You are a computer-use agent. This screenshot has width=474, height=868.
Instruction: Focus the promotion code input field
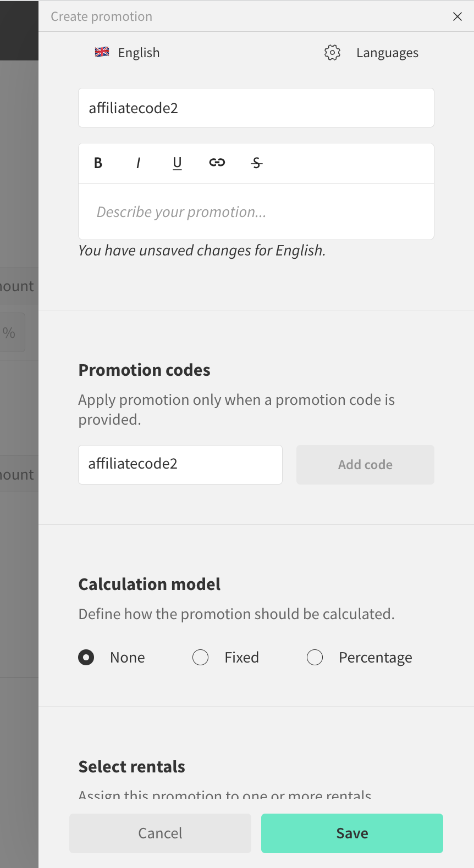(180, 465)
